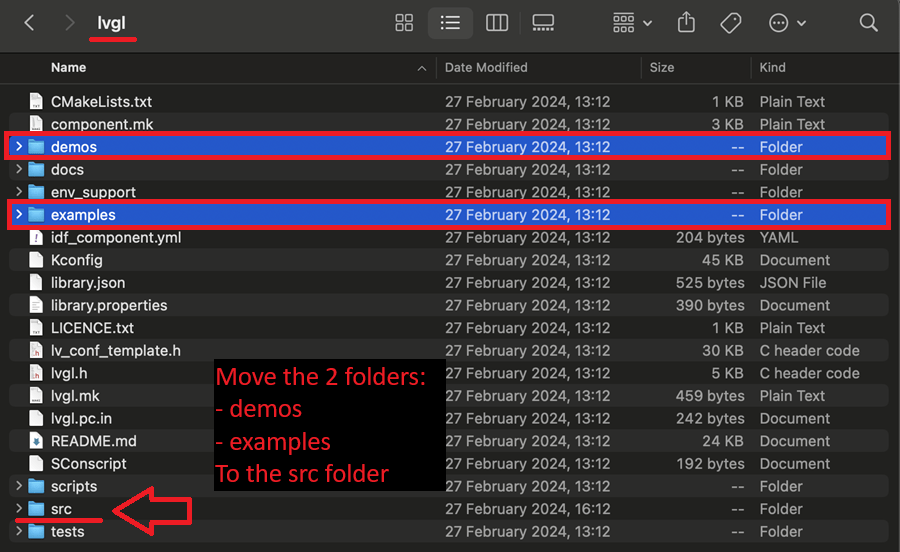The image size is (900, 552).
Task: Open the Group By dropdown
Action: tap(631, 23)
